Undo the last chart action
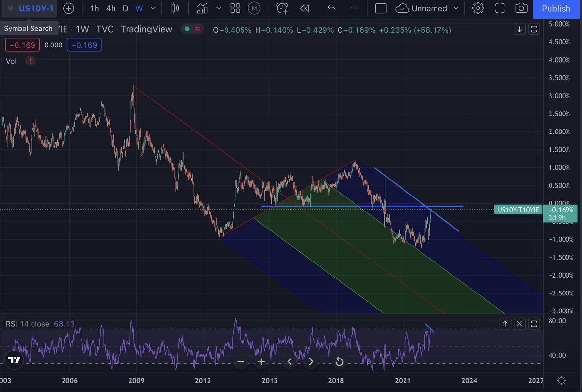 point(331,8)
